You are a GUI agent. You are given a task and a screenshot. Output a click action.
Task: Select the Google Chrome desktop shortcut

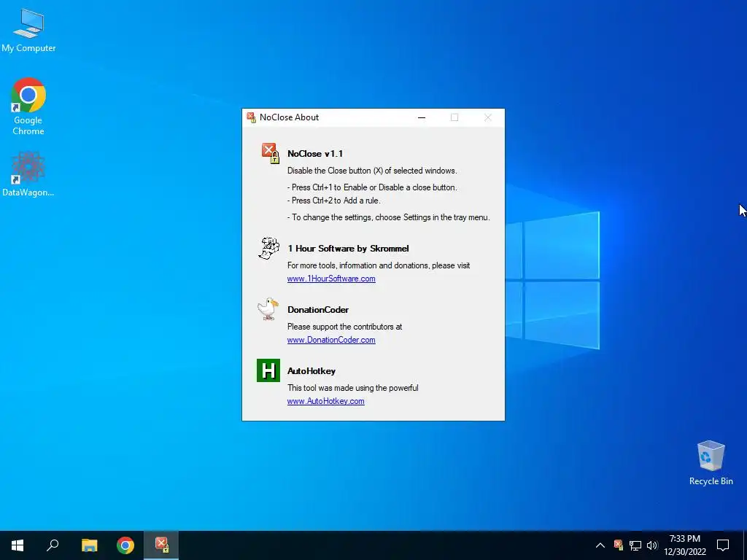[28, 106]
